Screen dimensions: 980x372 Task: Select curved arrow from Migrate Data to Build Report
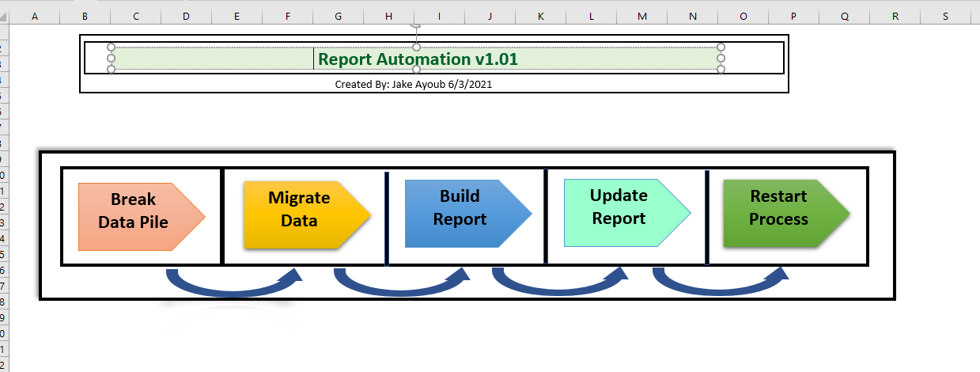click(402, 283)
